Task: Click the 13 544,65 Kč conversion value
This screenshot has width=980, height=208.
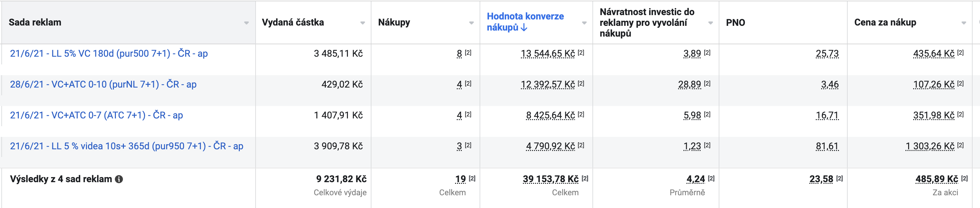Action: coord(548,54)
